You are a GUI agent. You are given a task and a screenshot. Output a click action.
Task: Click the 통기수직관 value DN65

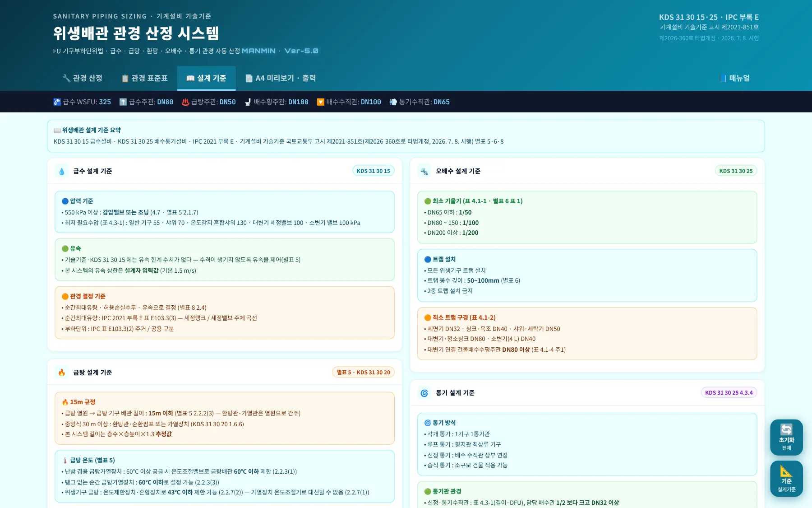[442, 102]
